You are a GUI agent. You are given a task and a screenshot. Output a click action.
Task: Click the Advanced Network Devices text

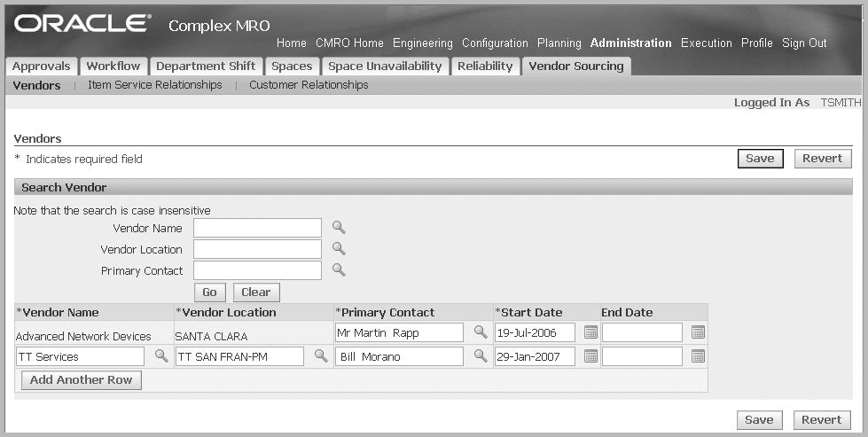point(83,336)
